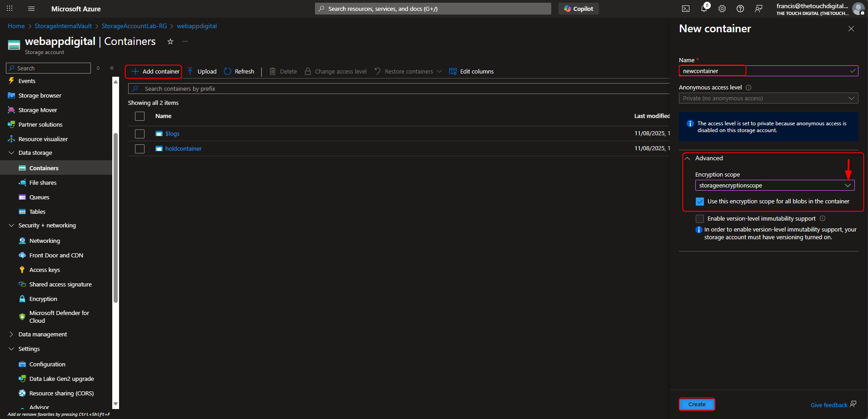Click Create to add the container

[x=697, y=404]
